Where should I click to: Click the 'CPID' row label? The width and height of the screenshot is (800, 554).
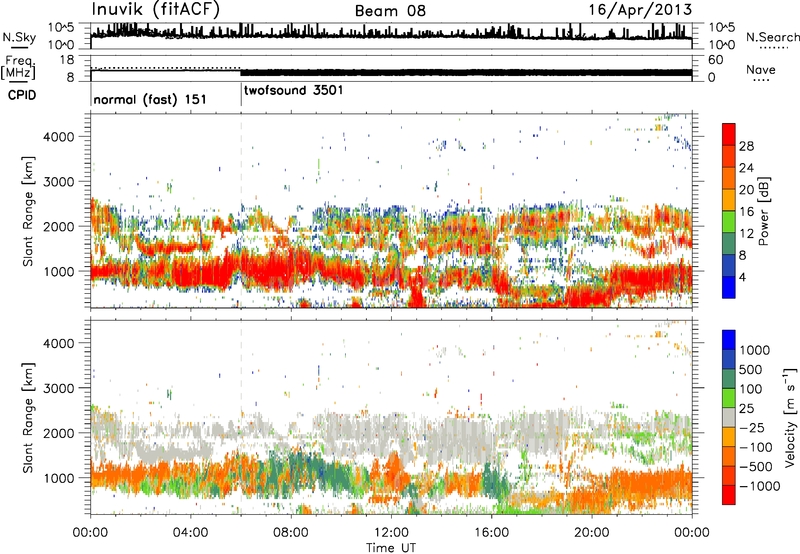click(22, 95)
